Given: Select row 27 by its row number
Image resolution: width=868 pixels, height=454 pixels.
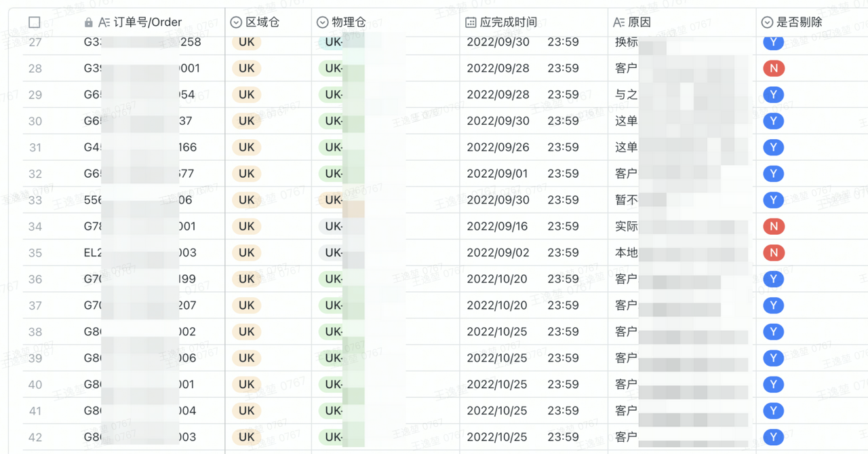Looking at the screenshot, I should point(35,42).
